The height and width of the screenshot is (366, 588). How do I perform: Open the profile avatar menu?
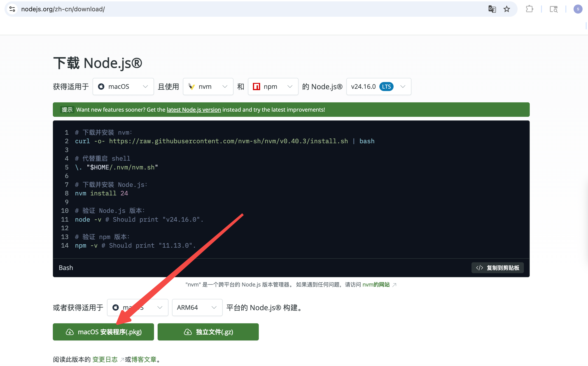pyautogui.click(x=578, y=9)
